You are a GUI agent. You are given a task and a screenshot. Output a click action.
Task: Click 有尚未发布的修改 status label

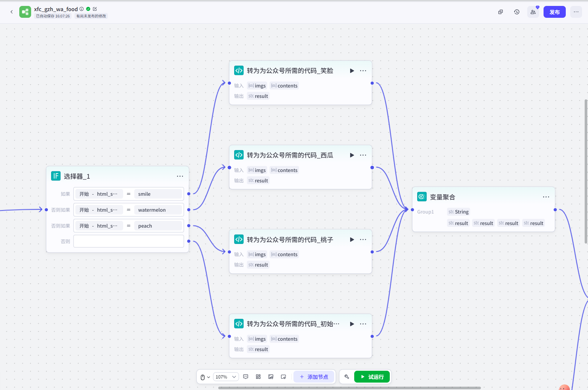[91, 16]
